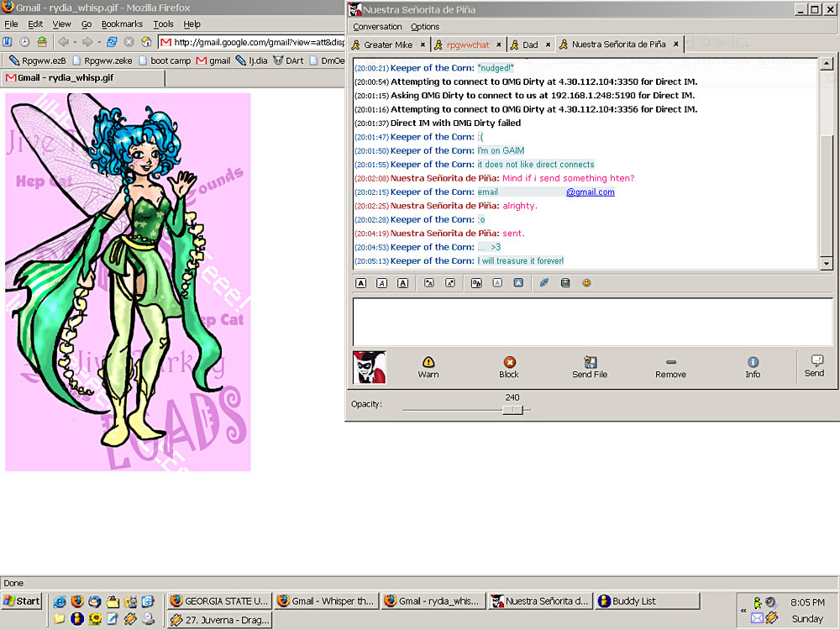Image resolution: width=840 pixels, height=630 pixels.
Task: Insert a link using the chain icon
Action: 544,283
